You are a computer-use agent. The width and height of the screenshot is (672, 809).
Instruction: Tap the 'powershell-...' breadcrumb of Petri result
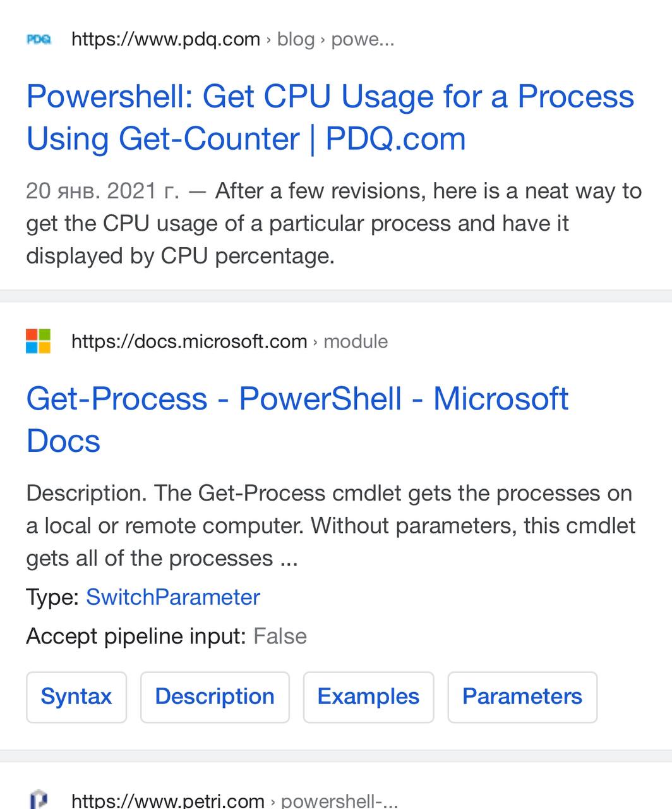coord(339,800)
